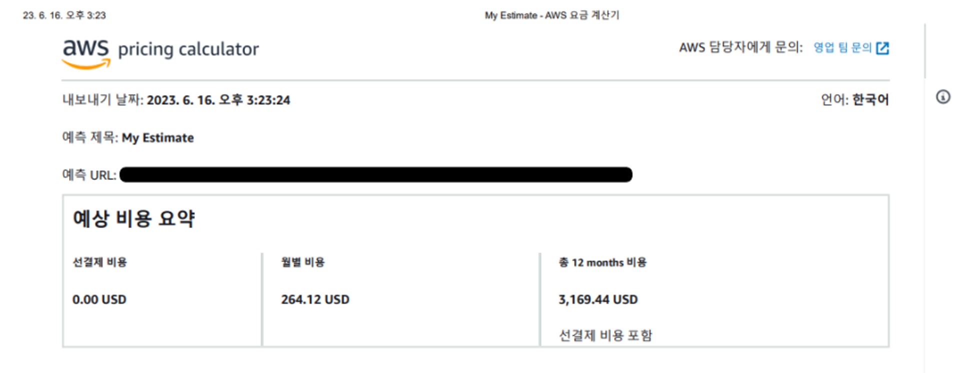Click the AWS logo
The image size is (980, 373).
(86, 53)
